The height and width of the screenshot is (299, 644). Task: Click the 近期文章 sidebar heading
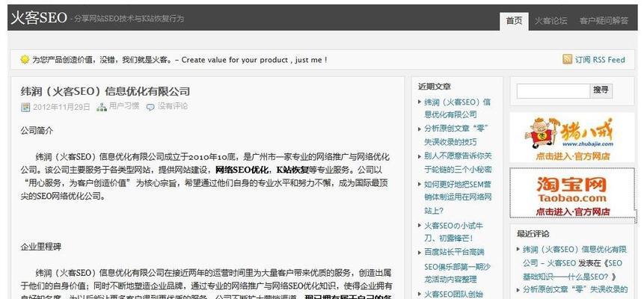[x=434, y=86]
